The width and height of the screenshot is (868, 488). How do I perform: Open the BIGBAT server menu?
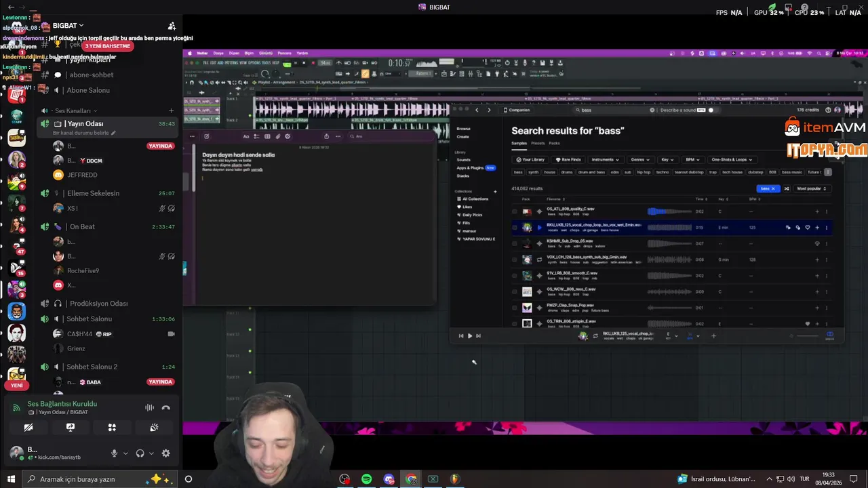coord(68,26)
